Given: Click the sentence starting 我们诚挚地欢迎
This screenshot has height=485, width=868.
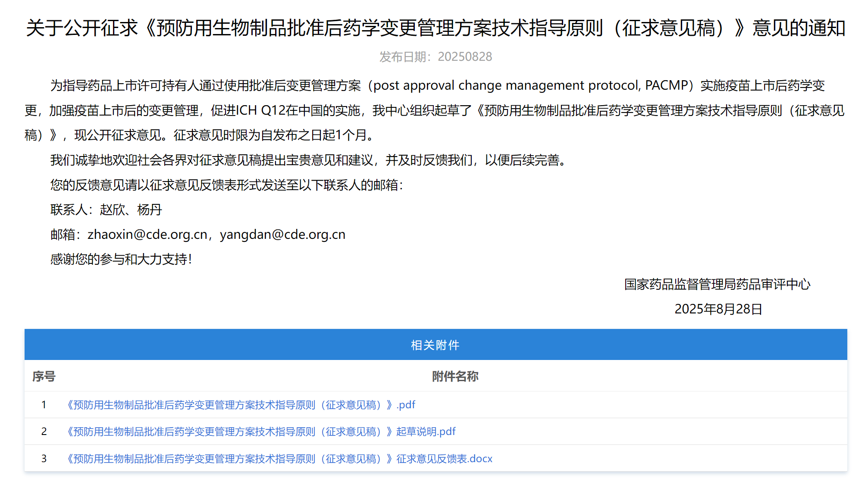Looking at the screenshot, I should (x=308, y=160).
